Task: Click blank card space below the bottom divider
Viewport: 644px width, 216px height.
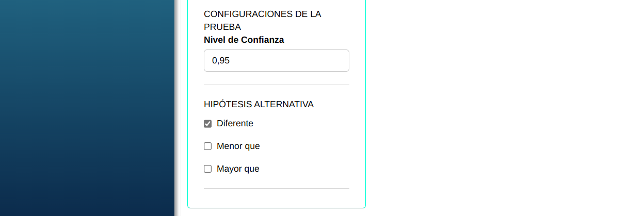Action: 277,198
